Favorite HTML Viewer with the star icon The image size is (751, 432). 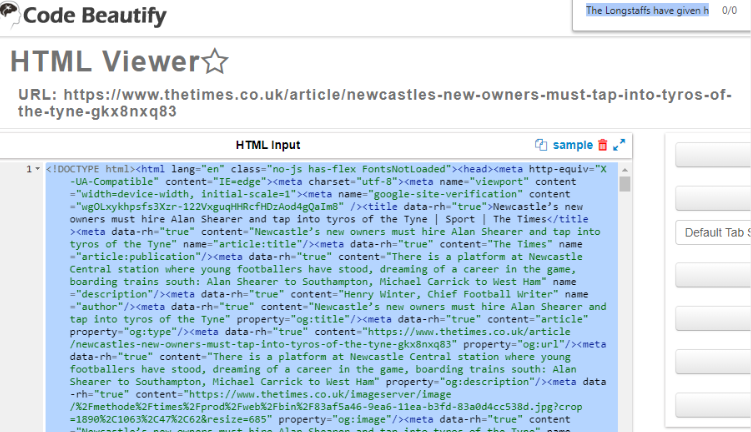215,61
